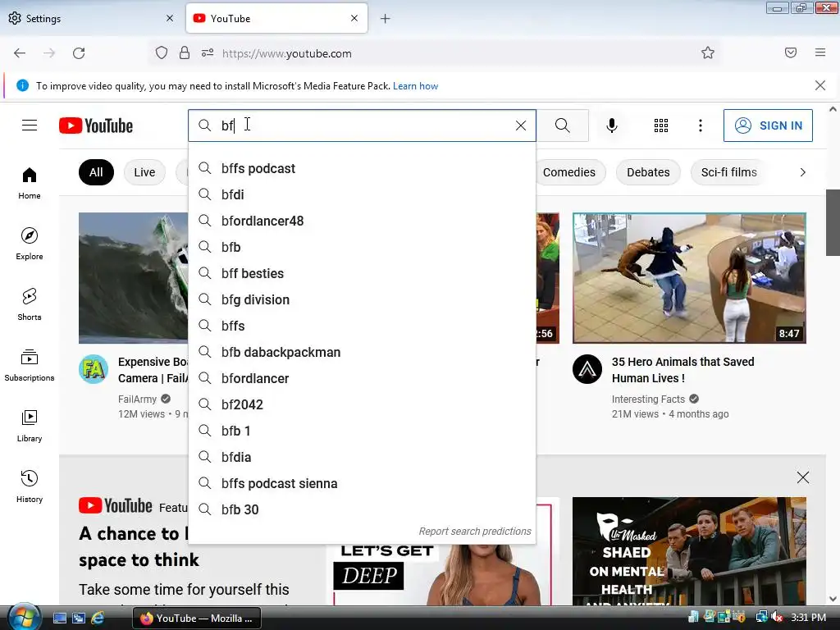
Task: Select the Debates filter chip
Action: pyautogui.click(x=648, y=172)
